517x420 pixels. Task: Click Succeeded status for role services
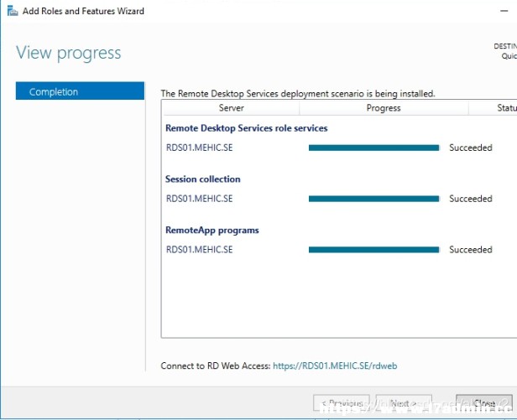coord(471,148)
